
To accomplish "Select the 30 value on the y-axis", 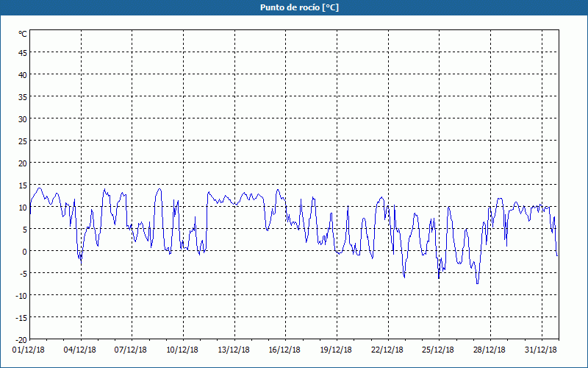I will coord(23,118).
